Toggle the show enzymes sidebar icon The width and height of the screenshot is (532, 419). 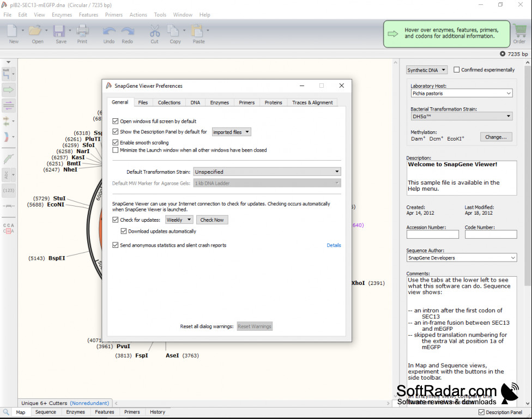[6, 74]
